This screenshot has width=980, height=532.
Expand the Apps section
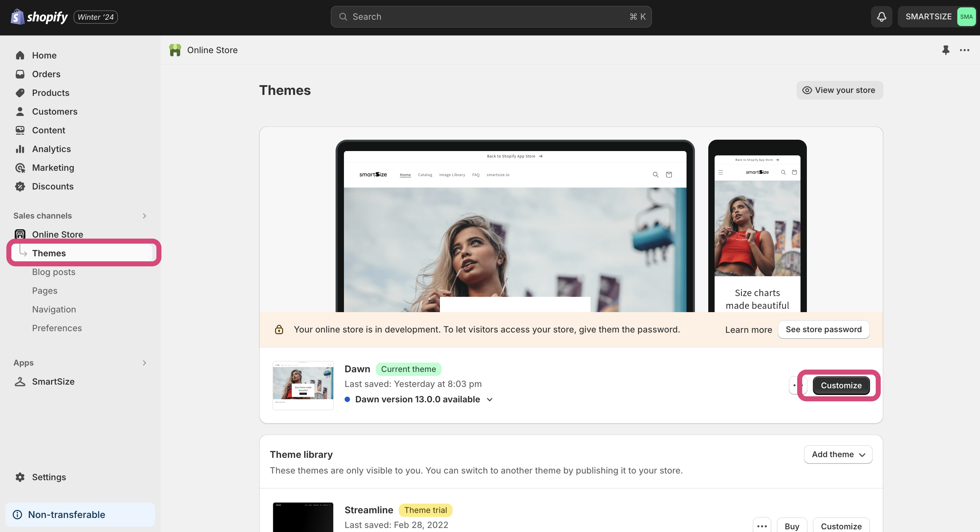click(144, 363)
